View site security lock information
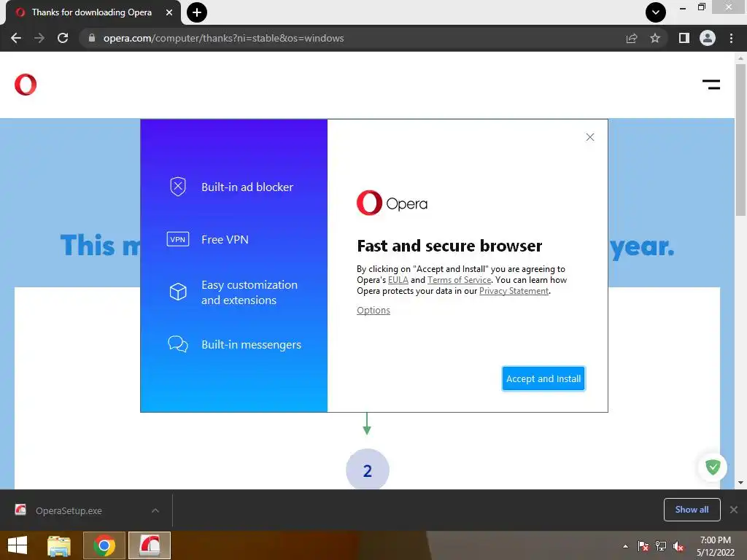This screenshot has width=747, height=560. (92, 38)
